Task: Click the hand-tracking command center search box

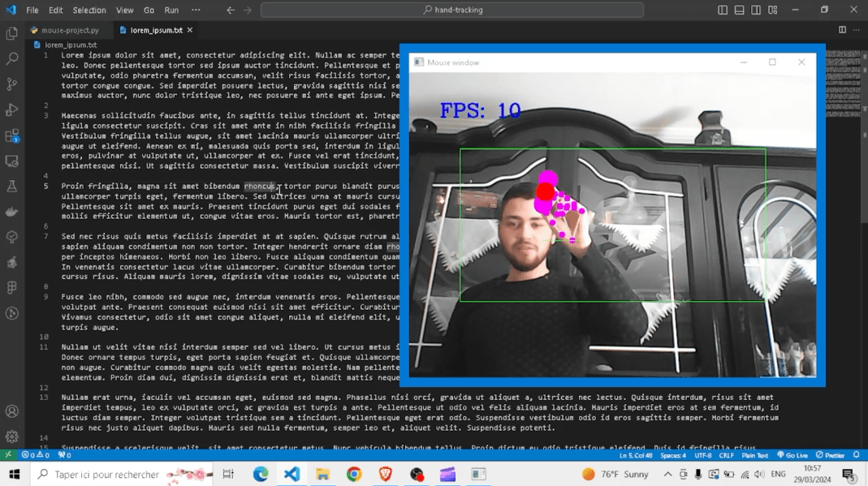Action: pos(452,10)
